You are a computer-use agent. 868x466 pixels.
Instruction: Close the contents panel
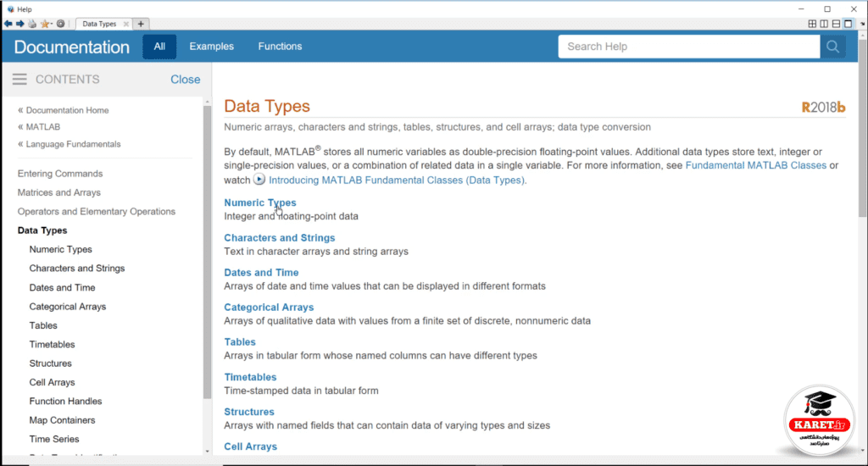(186, 79)
